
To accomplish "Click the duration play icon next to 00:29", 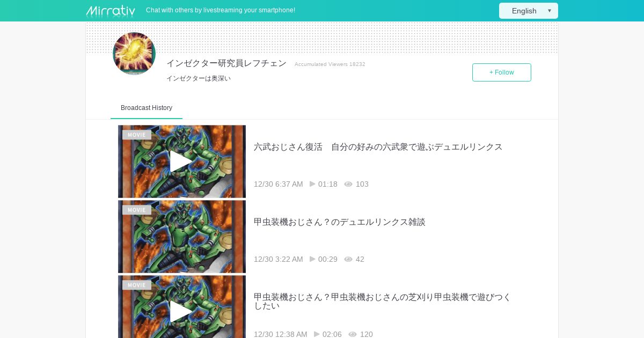I will coord(313,259).
